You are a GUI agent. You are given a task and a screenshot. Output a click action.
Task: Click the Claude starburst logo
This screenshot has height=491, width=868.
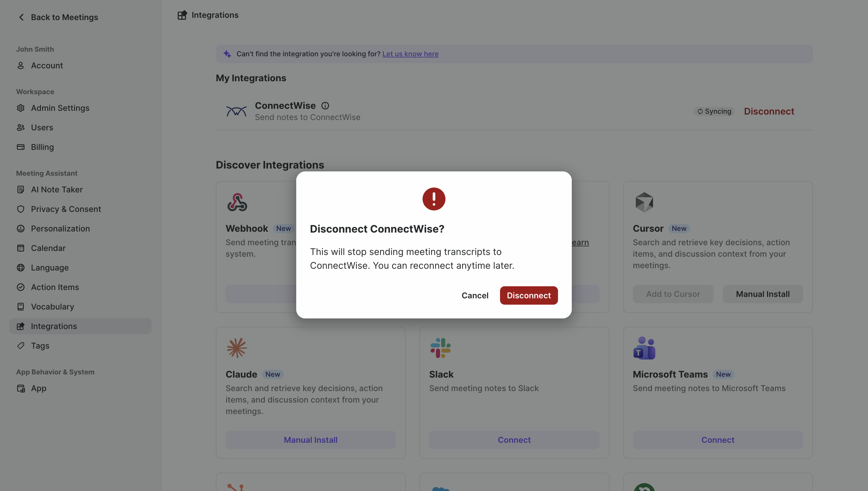coord(237,348)
